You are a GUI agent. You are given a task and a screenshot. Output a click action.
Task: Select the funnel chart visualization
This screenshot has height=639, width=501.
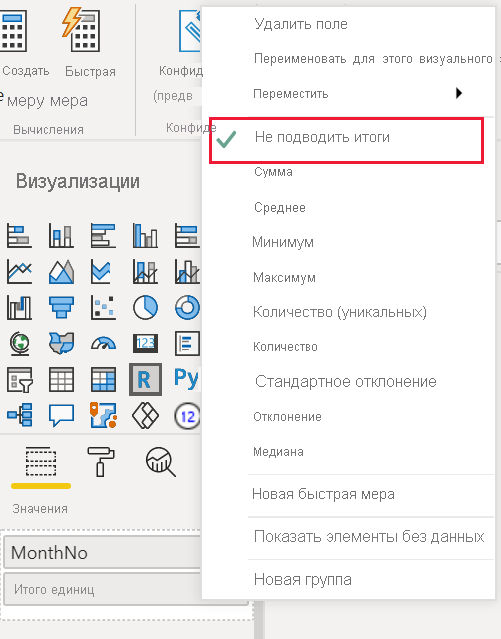tap(61, 307)
